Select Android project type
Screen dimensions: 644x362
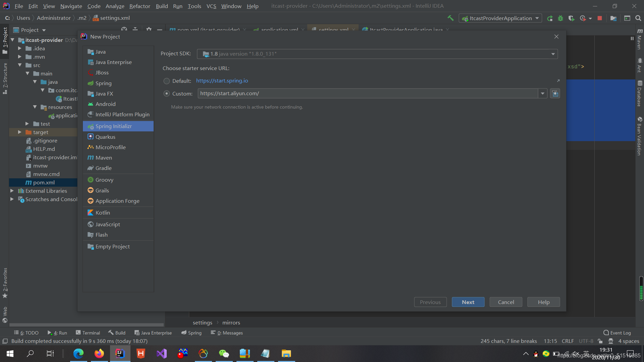[x=118, y=104]
